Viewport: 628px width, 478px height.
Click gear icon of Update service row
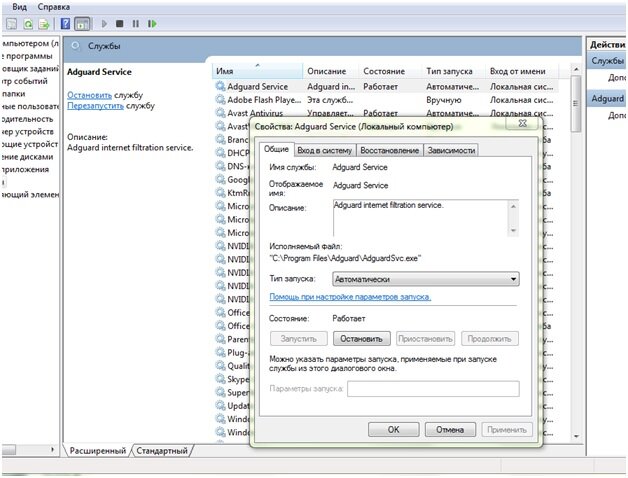[x=220, y=405]
